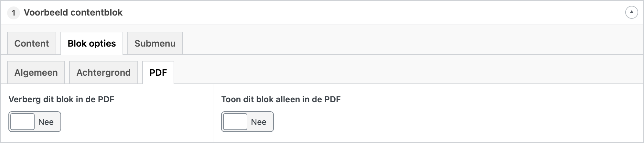Click empty strip right of the Submenu tab

coord(412,43)
